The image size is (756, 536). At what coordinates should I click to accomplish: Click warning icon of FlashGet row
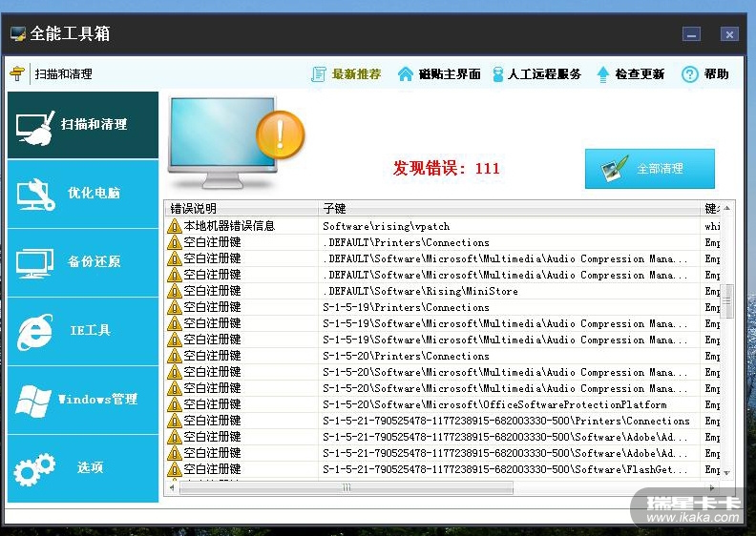[174, 469]
